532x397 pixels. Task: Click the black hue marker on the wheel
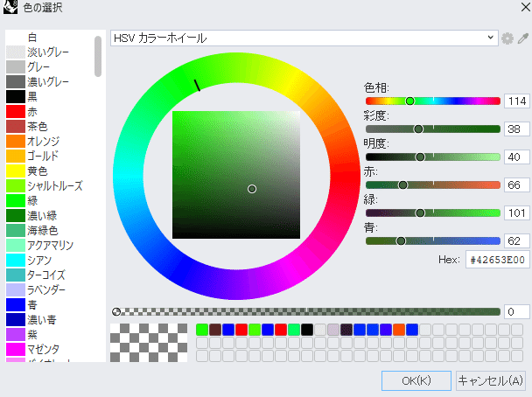[x=197, y=86]
